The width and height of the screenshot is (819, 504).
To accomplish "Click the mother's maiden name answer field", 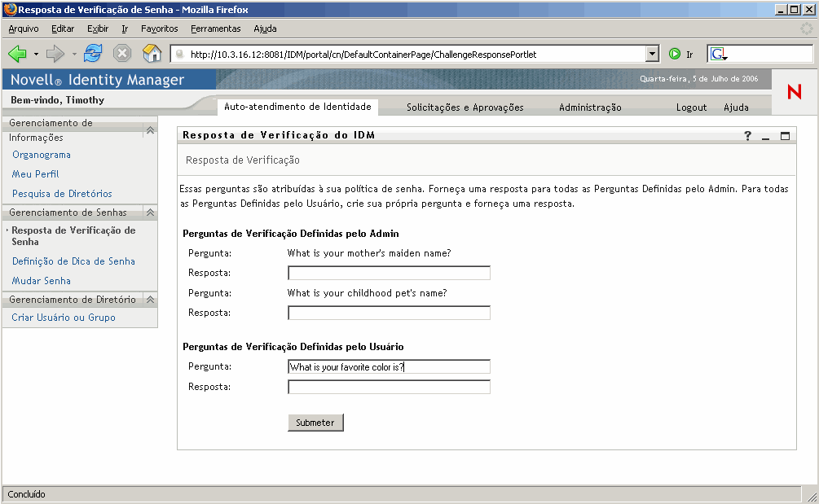I will point(389,273).
